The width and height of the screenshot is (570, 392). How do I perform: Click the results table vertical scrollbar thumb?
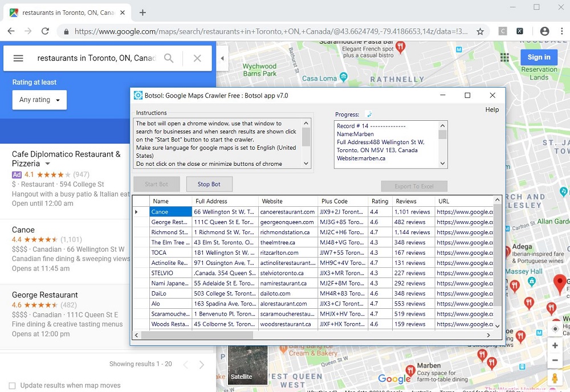pos(497,255)
